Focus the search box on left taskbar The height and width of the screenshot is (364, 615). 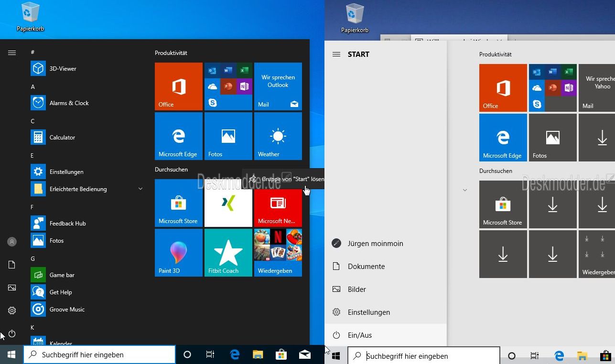[99, 354]
